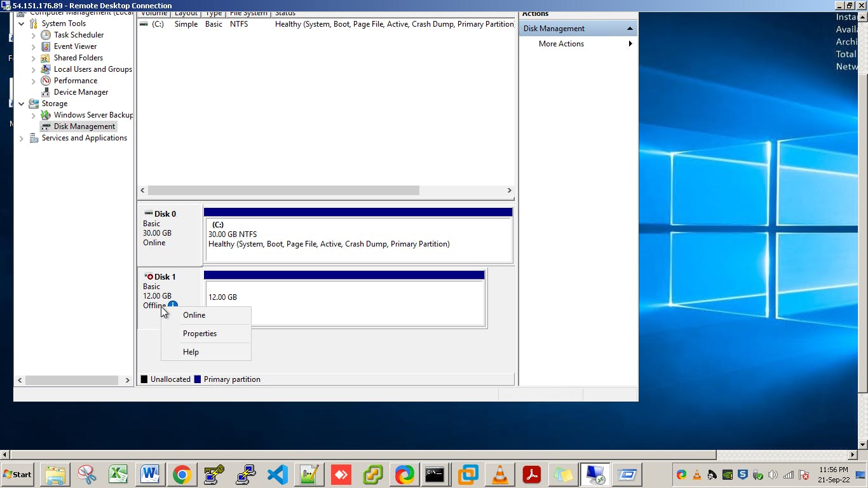The image size is (868, 488).
Task: Collapse the System Tools tree node
Action: point(22,24)
